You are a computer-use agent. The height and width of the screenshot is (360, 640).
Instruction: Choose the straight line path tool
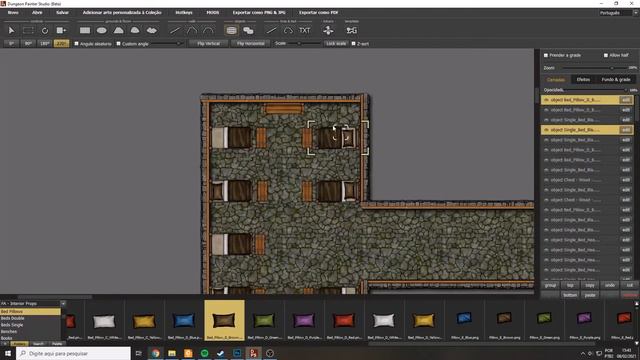coord(271,31)
